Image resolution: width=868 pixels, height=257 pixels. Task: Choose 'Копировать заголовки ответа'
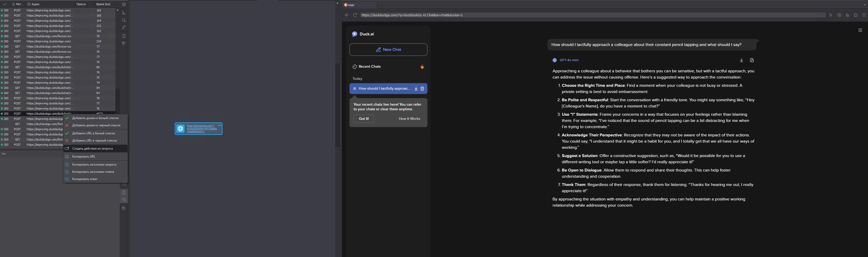coord(95,172)
